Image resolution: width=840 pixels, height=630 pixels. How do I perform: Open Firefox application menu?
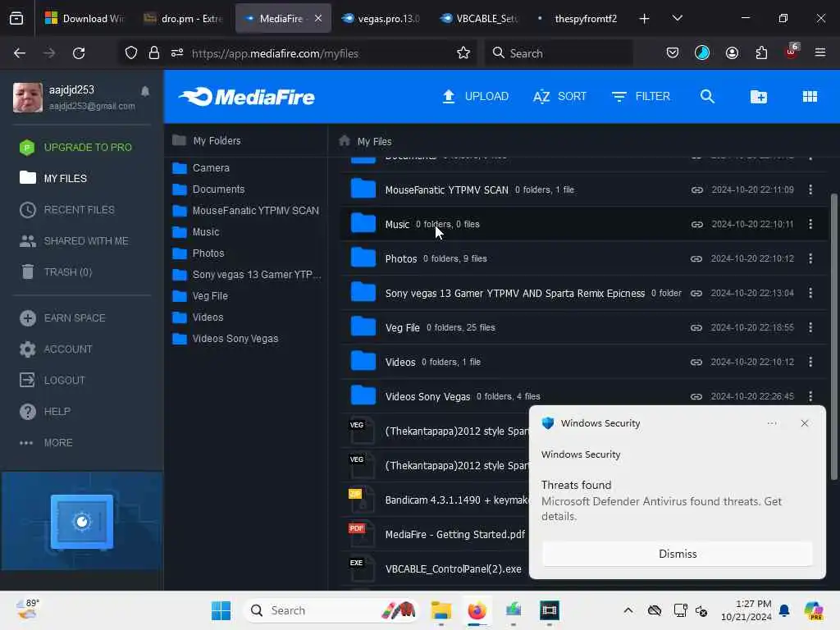point(819,52)
